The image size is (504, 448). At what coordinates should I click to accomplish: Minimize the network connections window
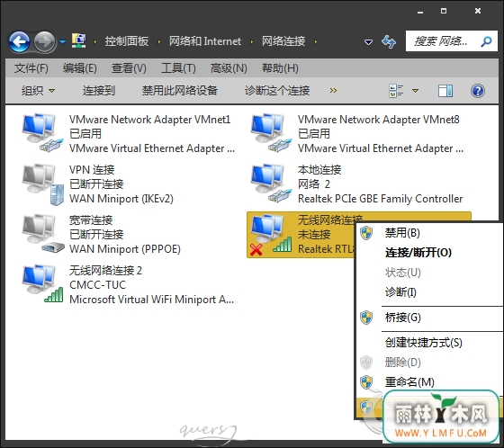point(420,12)
